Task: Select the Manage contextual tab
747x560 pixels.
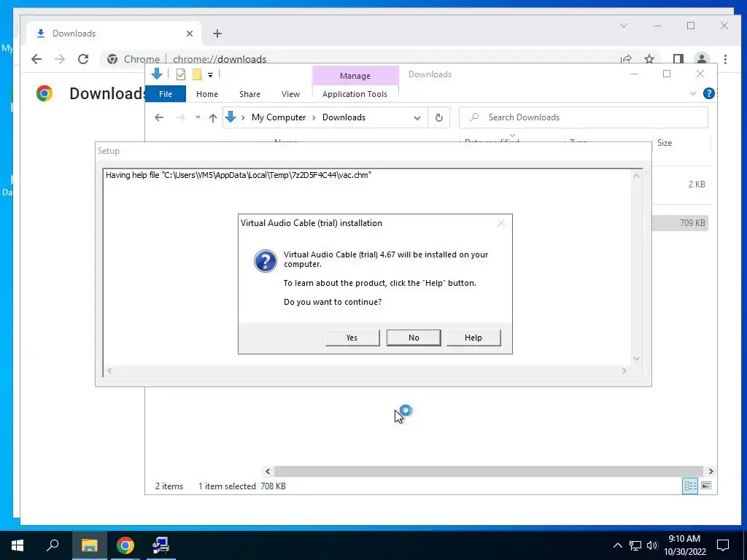Action: tap(355, 76)
